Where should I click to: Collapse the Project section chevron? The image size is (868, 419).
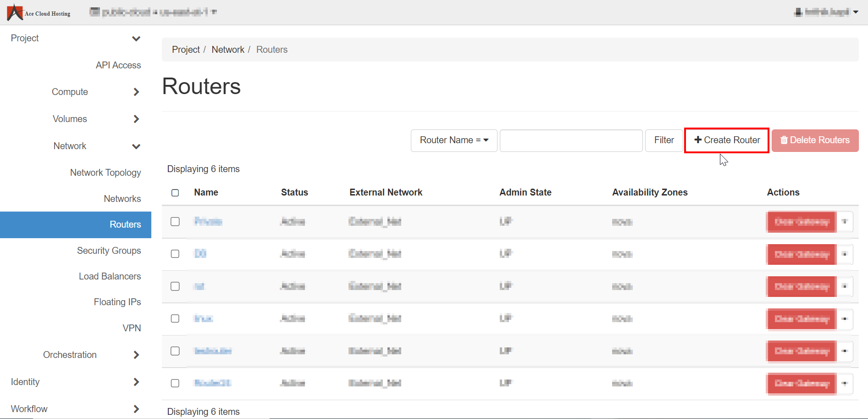pyautogui.click(x=136, y=39)
